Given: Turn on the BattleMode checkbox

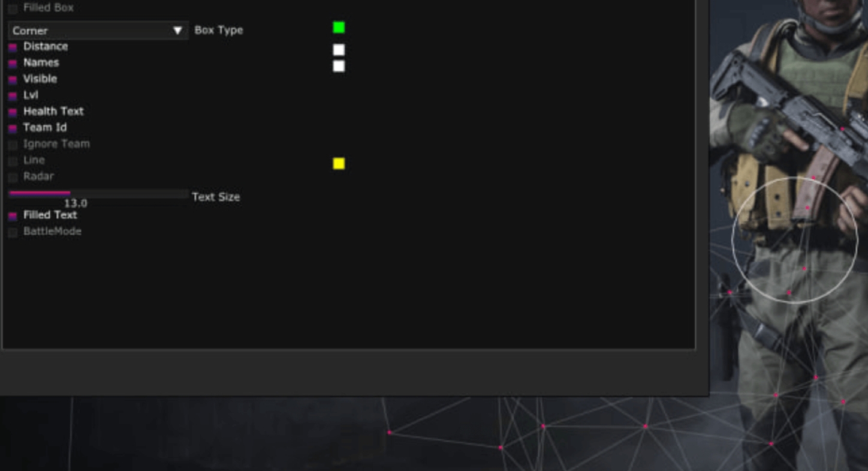Looking at the screenshot, I should (x=13, y=232).
